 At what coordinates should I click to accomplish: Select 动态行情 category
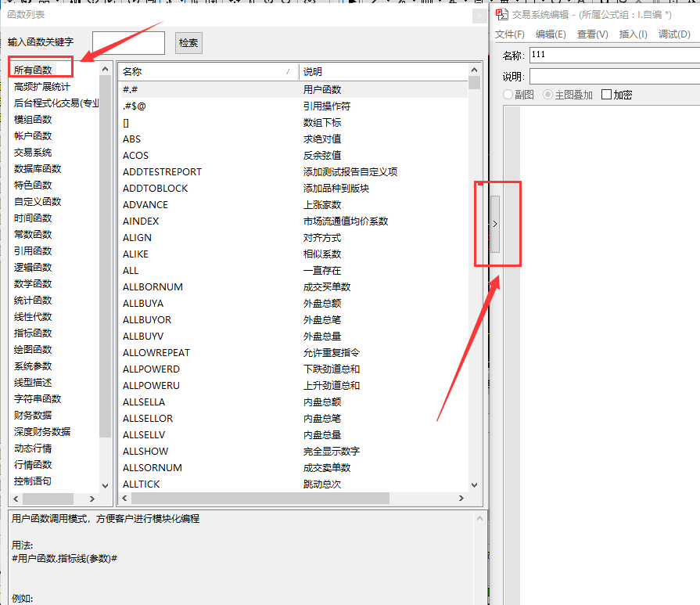click(33, 448)
